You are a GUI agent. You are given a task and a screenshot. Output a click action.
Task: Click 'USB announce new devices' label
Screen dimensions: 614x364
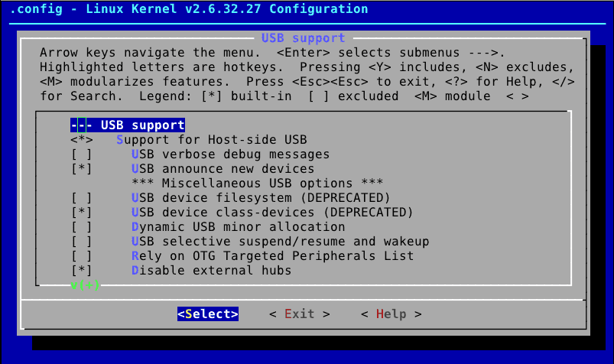click(223, 169)
